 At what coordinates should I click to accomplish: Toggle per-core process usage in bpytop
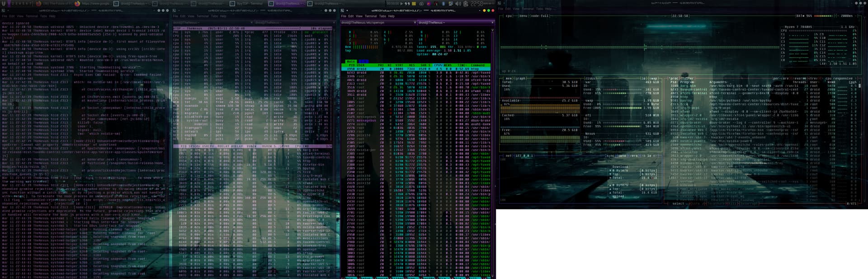click(x=782, y=78)
